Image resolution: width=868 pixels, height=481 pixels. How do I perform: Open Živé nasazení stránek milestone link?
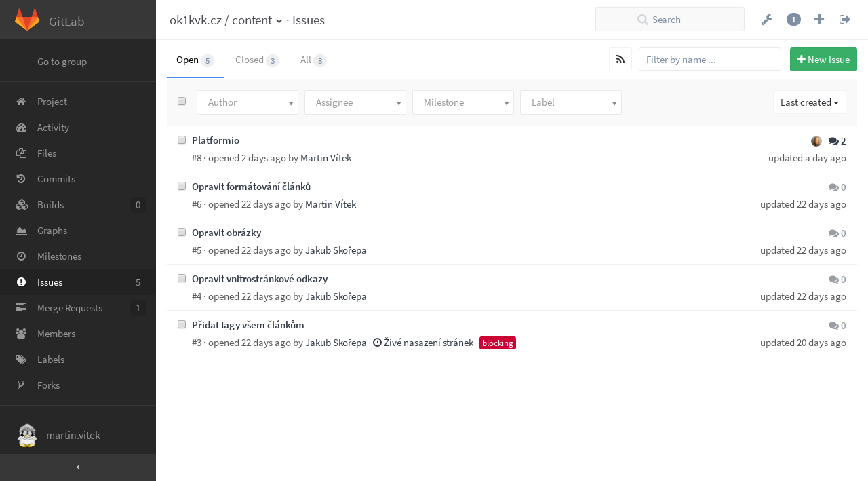coord(423,343)
